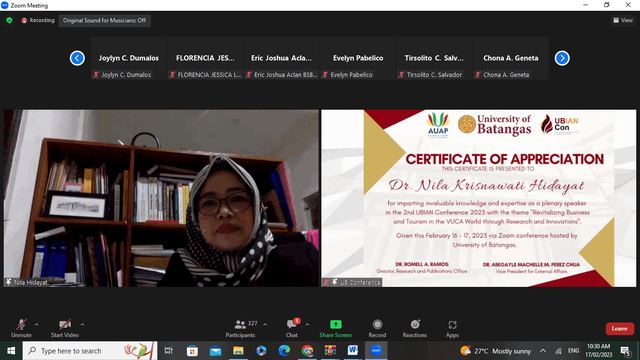This screenshot has width=640, height=360.
Task: Toggle Original Sound for Musicians
Action: (x=104, y=20)
